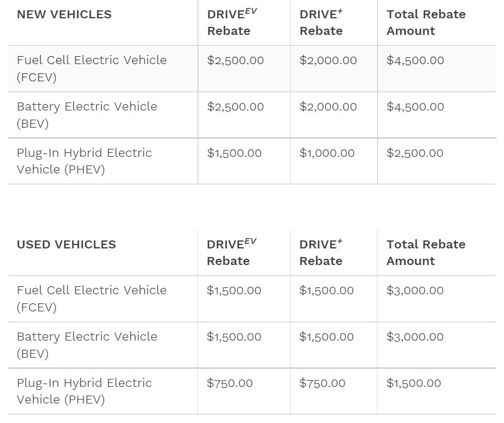The width and height of the screenshot is (504, 423).
Task: Select used Fuel Cell Electric Vehicle row label
Action: click(x=92, y=299)
